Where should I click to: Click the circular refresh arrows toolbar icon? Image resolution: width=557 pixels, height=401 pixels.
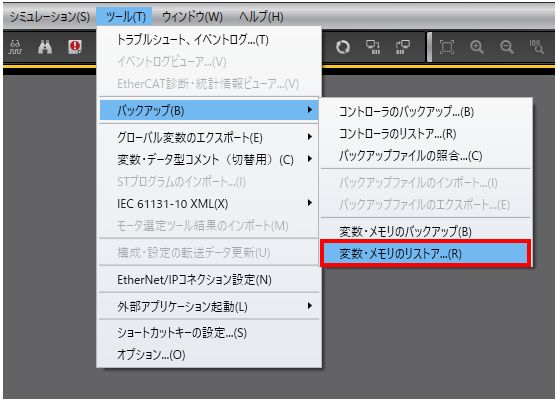[343, 47]
